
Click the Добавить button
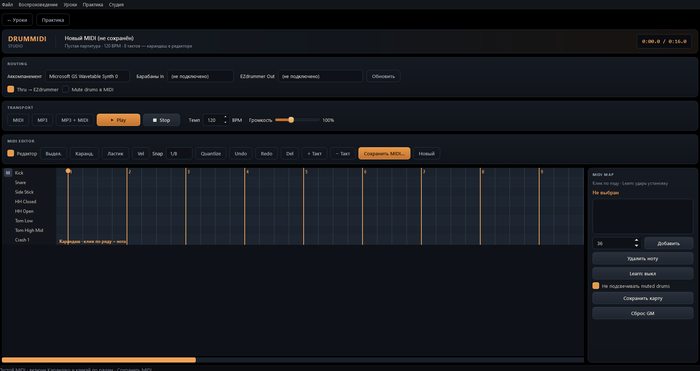click(x=668, y=243)
